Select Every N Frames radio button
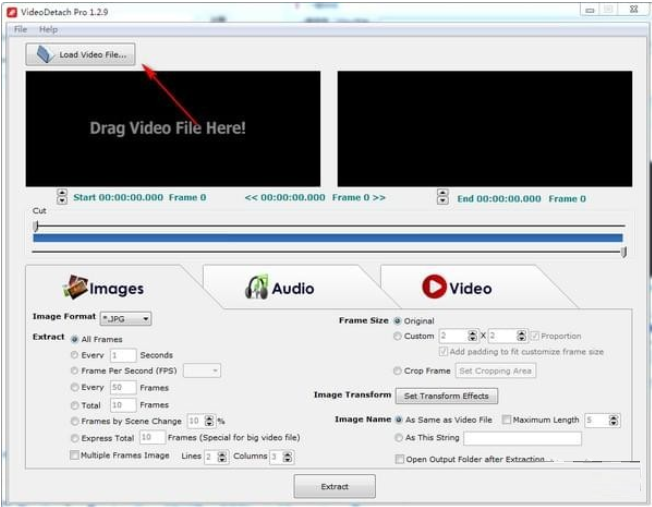Image resolution: width=652 pixels, height=507 pixels. [x=74, y=387]
